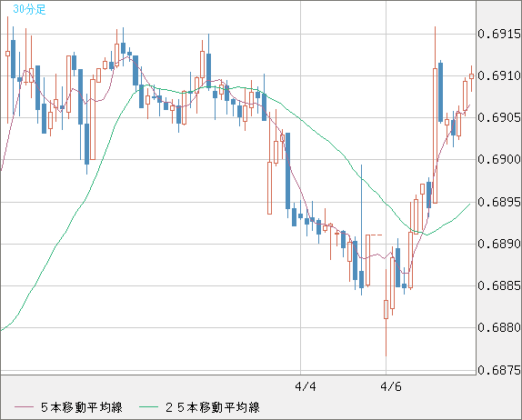Click the 0.6905 price axis label

[499, 118]
